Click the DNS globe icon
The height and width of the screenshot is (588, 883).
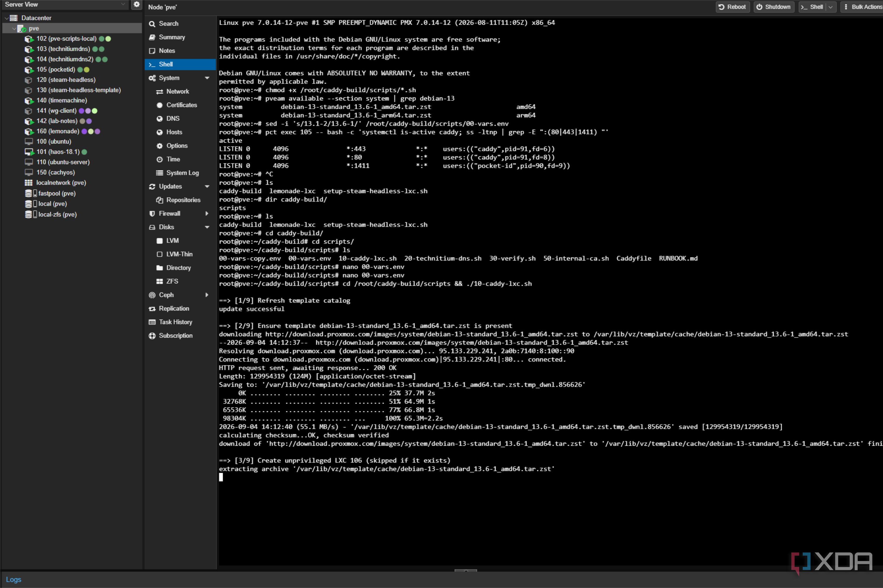[x=159, y=118]
